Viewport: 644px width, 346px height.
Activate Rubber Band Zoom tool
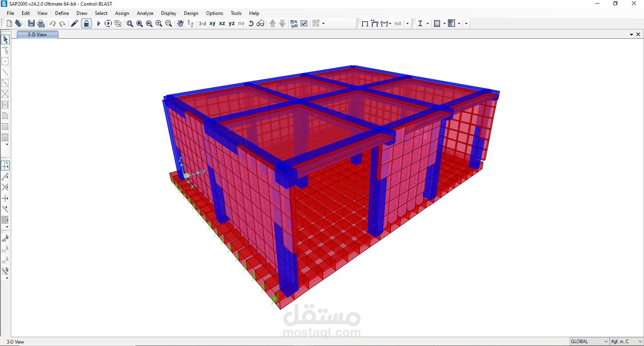tap(130, 23)
